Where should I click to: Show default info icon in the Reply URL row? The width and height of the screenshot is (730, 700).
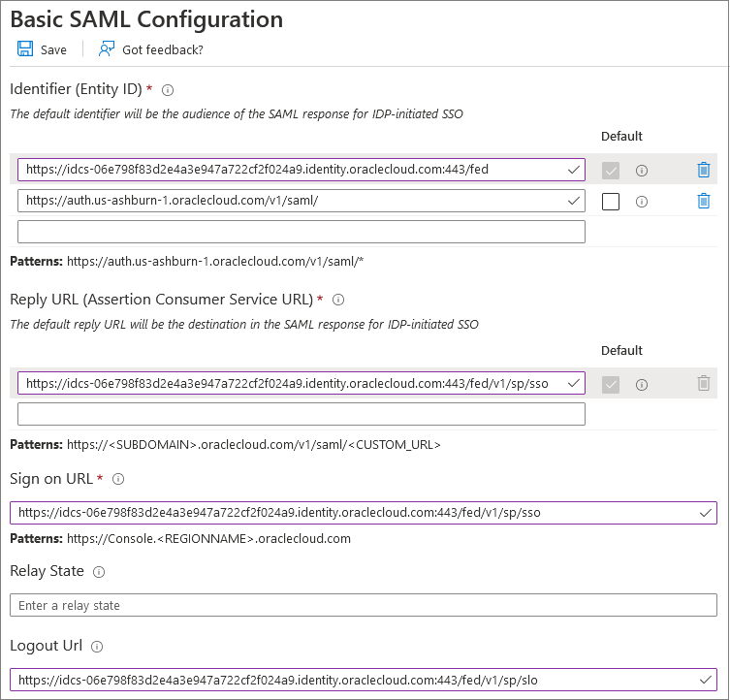click(642, 385)
